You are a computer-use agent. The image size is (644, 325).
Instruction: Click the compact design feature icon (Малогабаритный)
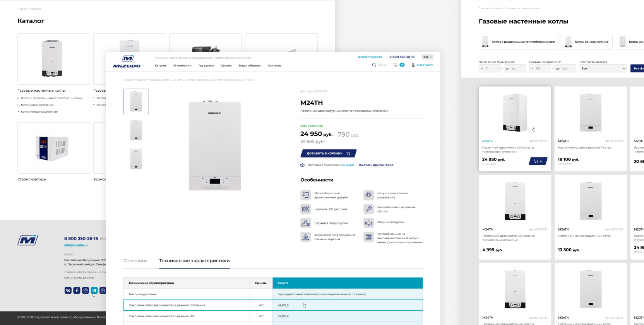[306, 195]
